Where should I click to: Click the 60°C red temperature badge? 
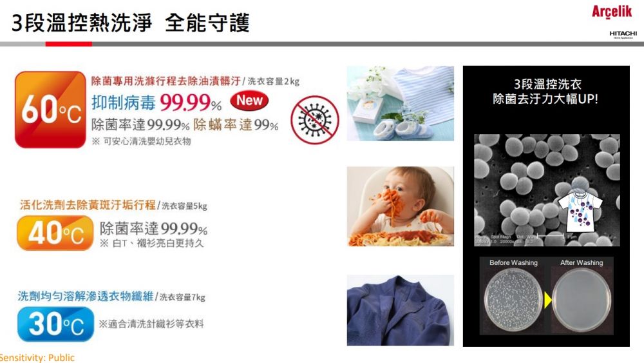coord(50,110)
